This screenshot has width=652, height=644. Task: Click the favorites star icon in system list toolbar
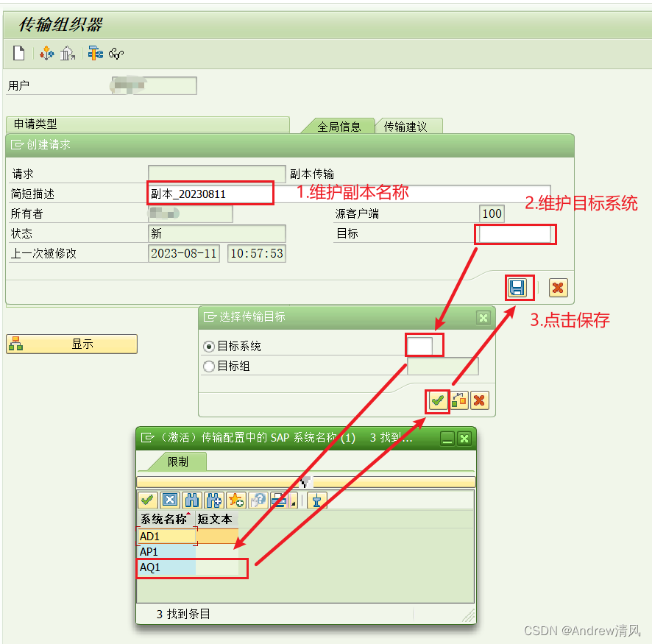(234, 500)
